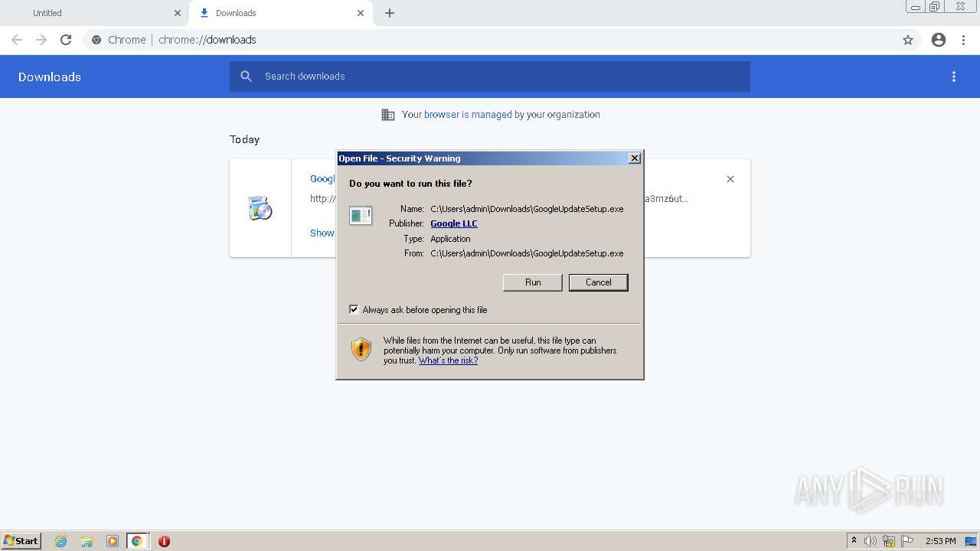Click the search magnifier icon
The width and height of the screenshot is (980, 551).
pos(246,77)
